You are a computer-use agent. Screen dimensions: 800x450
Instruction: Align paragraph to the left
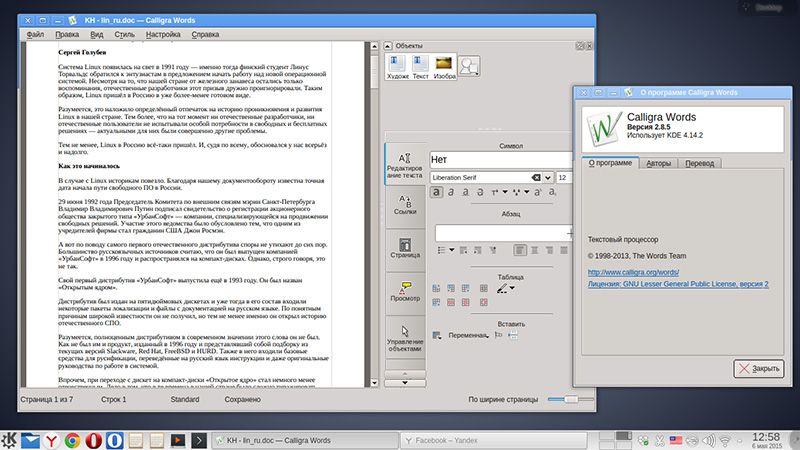pyautogui.click(x=520, y=250)
